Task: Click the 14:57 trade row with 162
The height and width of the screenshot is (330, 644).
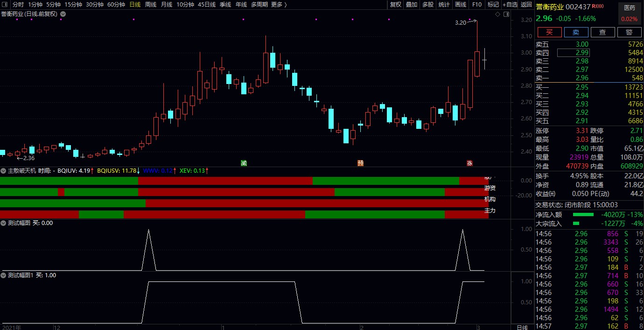Action: tap(589, 326)
